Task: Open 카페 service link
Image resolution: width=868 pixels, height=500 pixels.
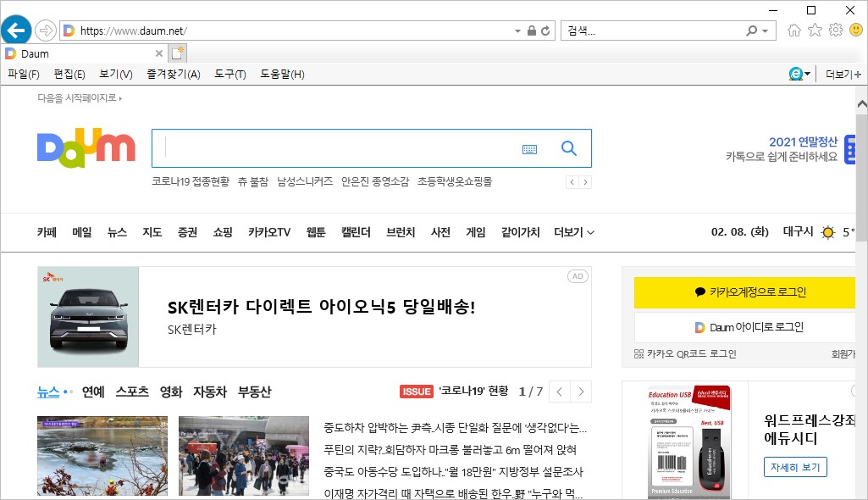Action: click(47, 232)
